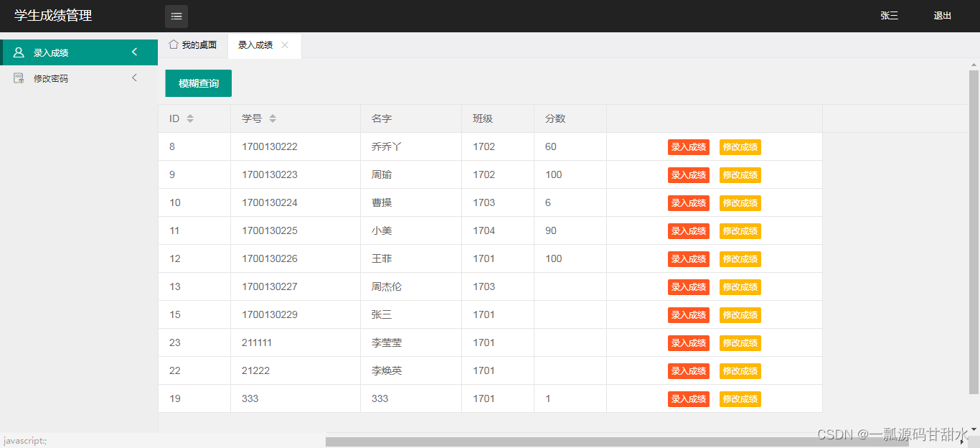The height and width of the screenshot is (448, 980).
Task: Expand the 录入成绩 sidebar chevron
Action: (x=134, y=52)
